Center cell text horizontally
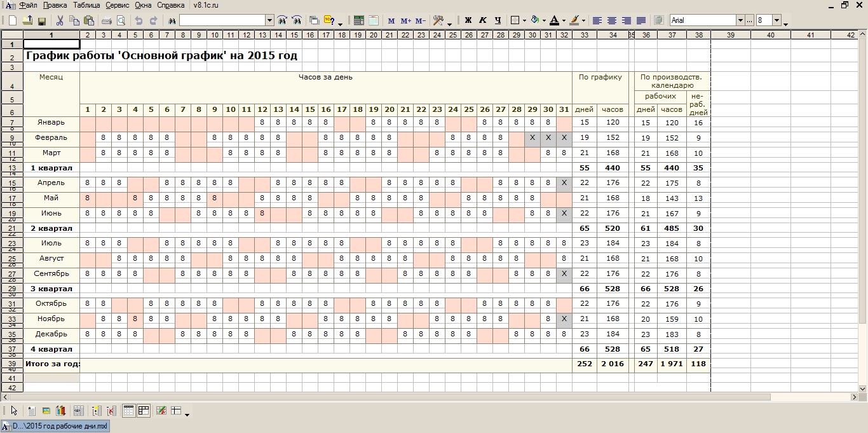The width and height of the screenshot is (868, 433). pyautogui.click(x=612, y=20)
